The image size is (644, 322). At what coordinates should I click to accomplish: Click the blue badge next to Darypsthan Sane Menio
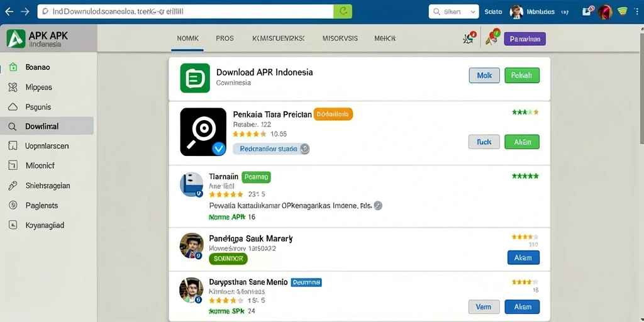point(306,282)
